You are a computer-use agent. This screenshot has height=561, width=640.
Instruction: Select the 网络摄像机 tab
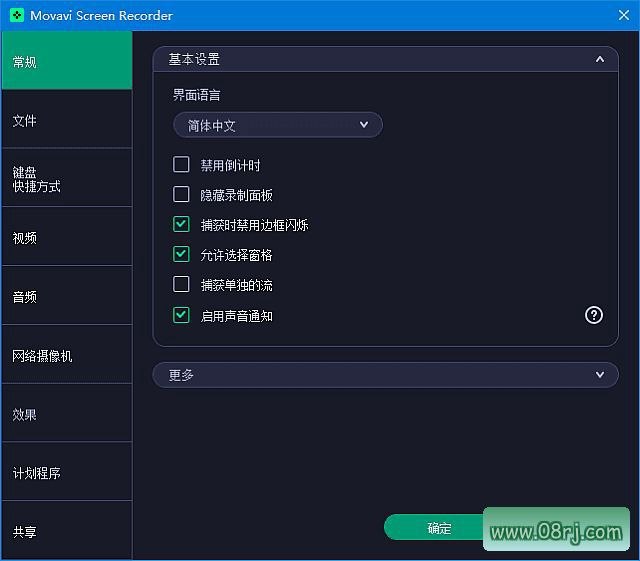click(x=67, y=355)
